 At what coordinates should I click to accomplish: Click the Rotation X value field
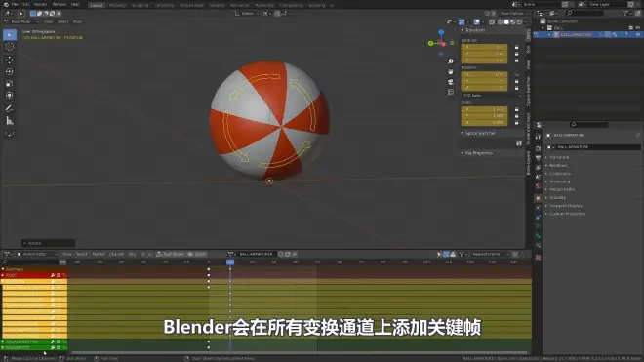(x=484, y=75)
